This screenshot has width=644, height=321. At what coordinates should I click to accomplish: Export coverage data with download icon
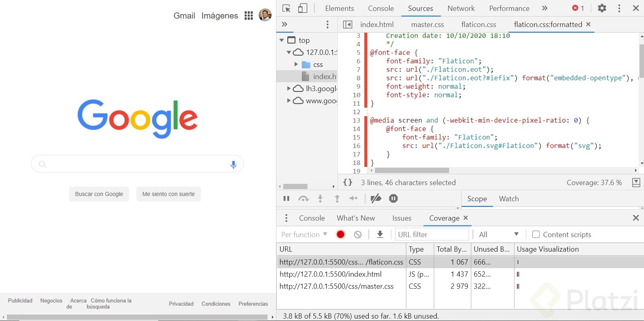(x=380, y=234)
